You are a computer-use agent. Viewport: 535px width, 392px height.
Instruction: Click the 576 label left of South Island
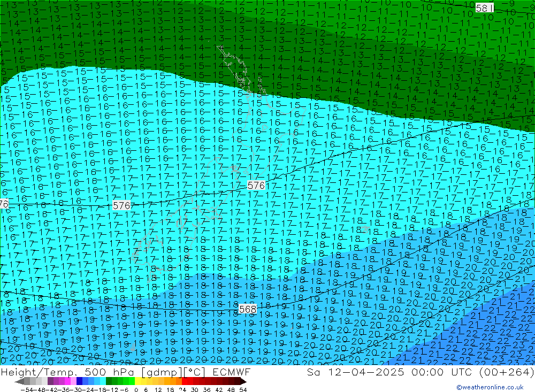121,205
